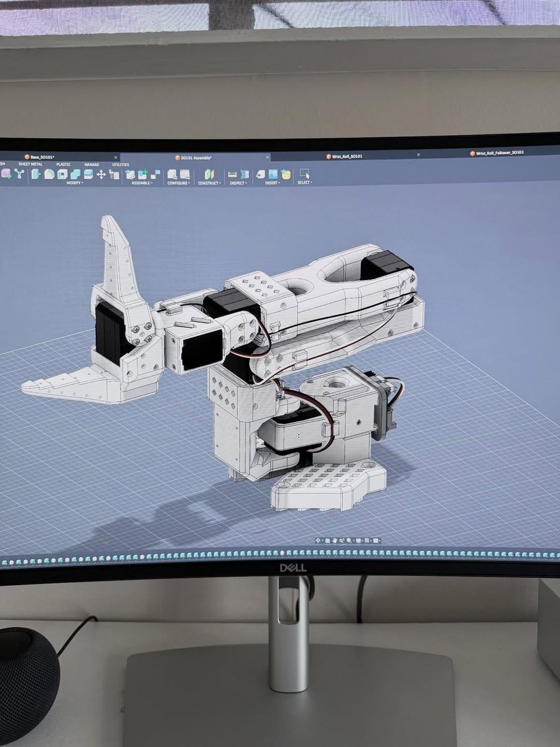Click the Joint icon in Assemble group
The image size is (560, 747).
pyautogui.click(x=156, y=174)
